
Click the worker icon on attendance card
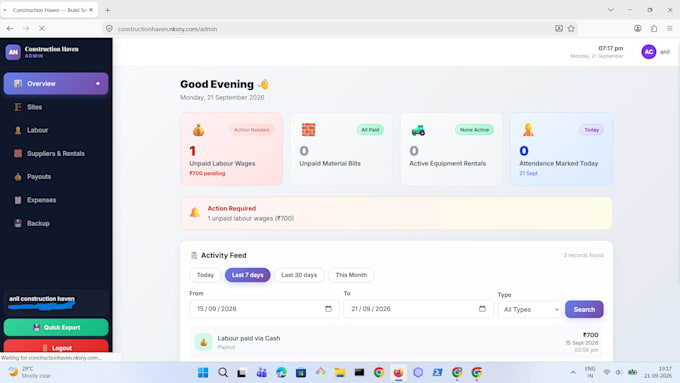[x=528, y=130]
